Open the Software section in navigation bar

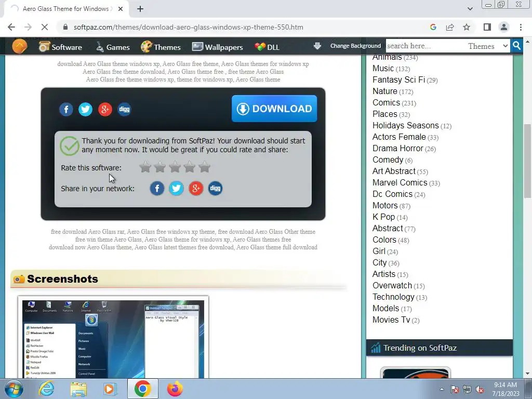(x=60, y=47)
